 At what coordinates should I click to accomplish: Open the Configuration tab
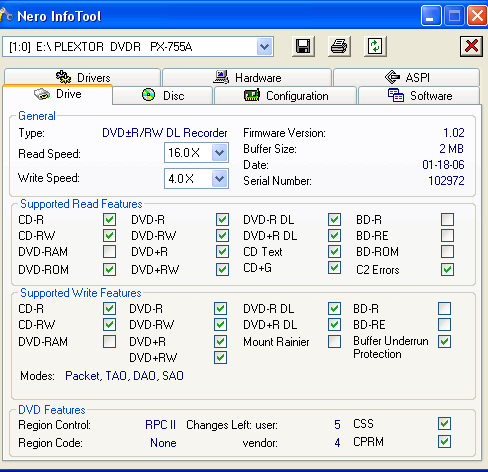point(286,96)
